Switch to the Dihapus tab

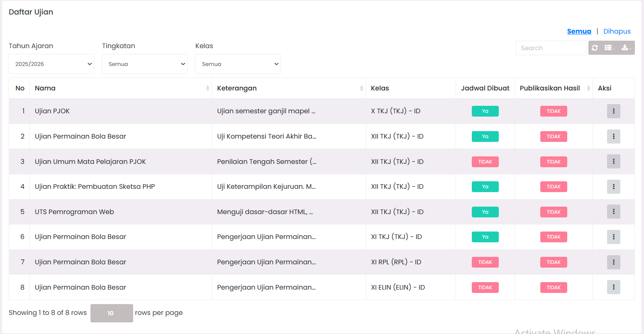(x=617, y=32)
